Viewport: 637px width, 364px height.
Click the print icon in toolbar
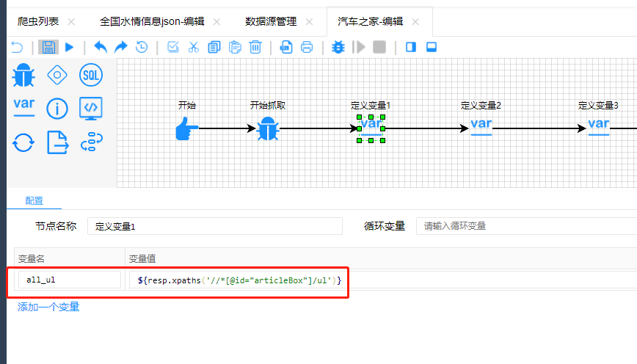[307, 47]
